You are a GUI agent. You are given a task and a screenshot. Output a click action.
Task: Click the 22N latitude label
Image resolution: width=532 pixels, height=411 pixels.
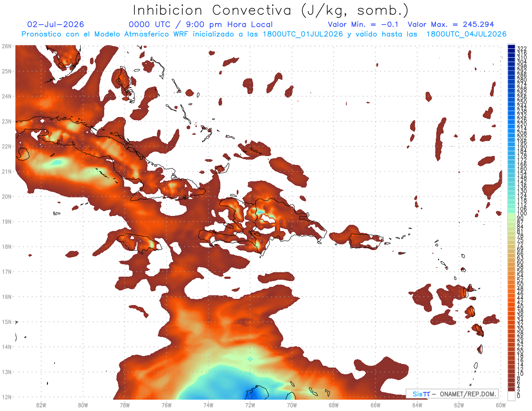click(x=6, y=146)
